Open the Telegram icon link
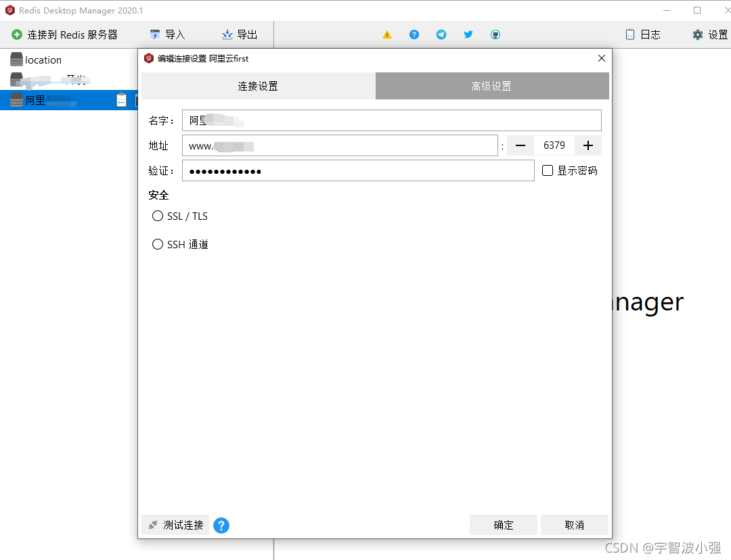731x560 pixels. (x=441, y=34)
